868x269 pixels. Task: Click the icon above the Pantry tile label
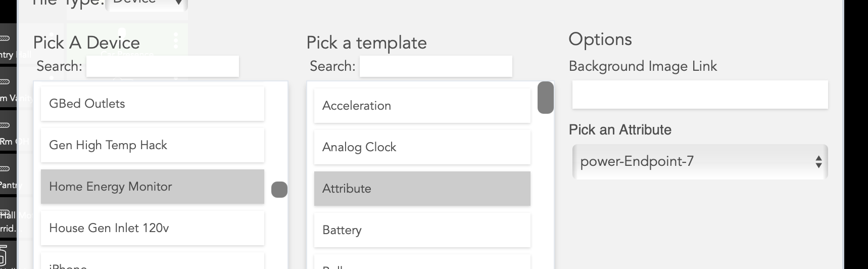[5, 169]
